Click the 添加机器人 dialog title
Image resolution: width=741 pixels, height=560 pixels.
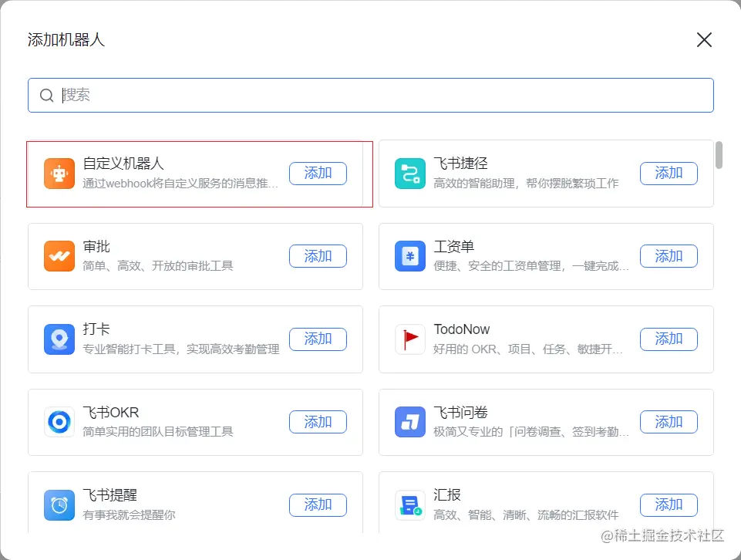(x=66, y=39)
